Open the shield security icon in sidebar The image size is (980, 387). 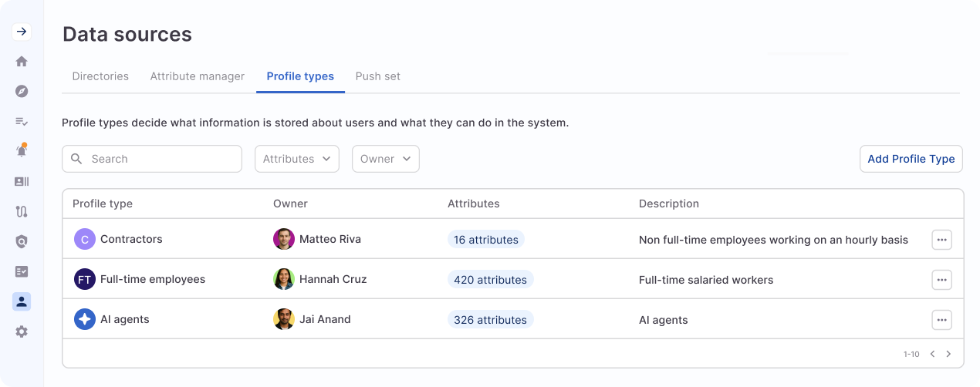pos(22,241)
